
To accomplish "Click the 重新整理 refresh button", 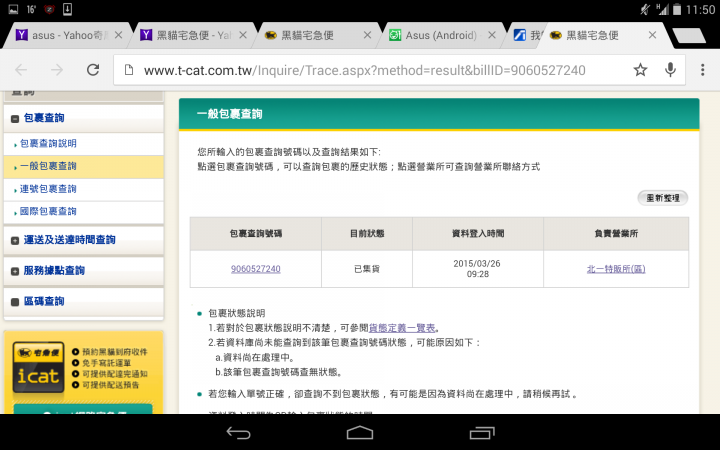I will coord(663,198).
